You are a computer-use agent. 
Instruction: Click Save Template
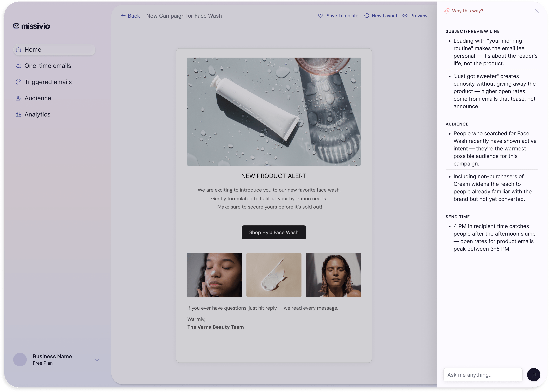(x=338, y=16)
